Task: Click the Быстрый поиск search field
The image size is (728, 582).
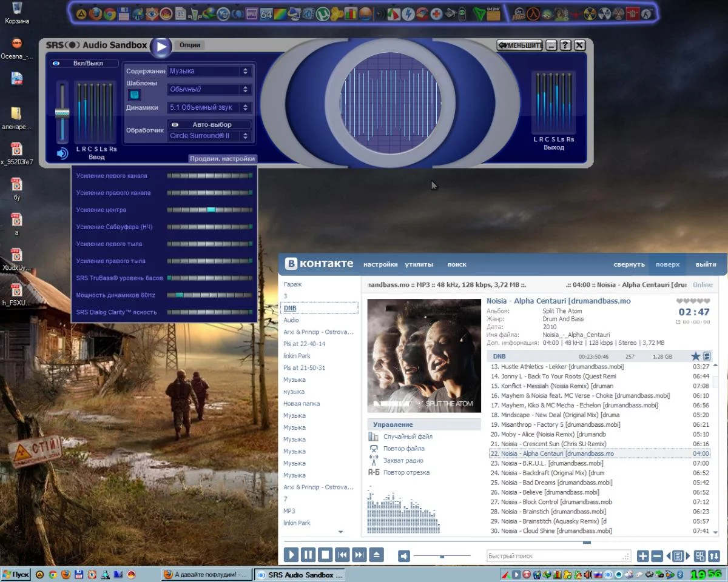Action: 558,556
